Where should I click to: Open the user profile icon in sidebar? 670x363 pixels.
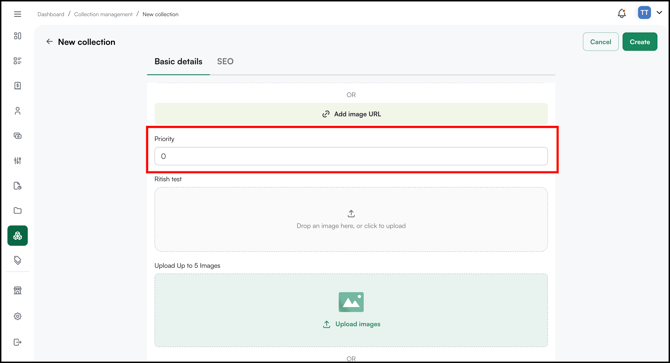18,111
